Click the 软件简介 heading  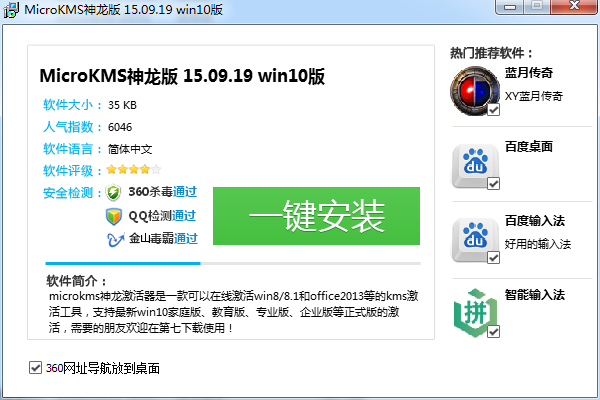[x=76, y=281]
